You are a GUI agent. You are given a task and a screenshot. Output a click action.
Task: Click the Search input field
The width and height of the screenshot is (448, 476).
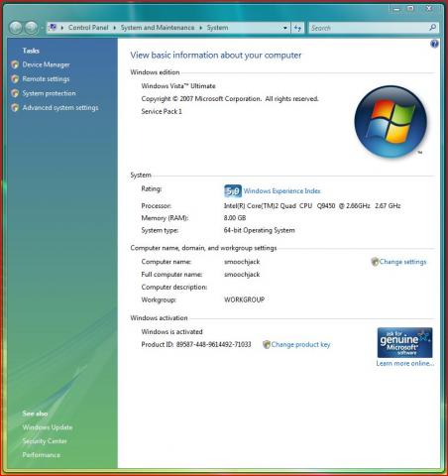click(370, 28)
